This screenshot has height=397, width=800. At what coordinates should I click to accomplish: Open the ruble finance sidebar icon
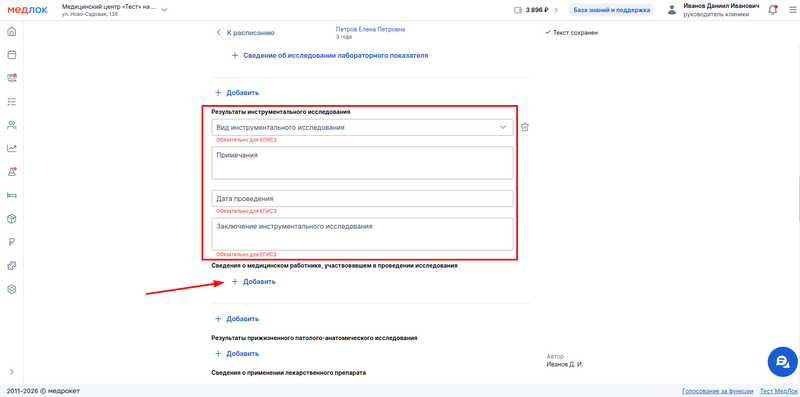pos(12,242)
